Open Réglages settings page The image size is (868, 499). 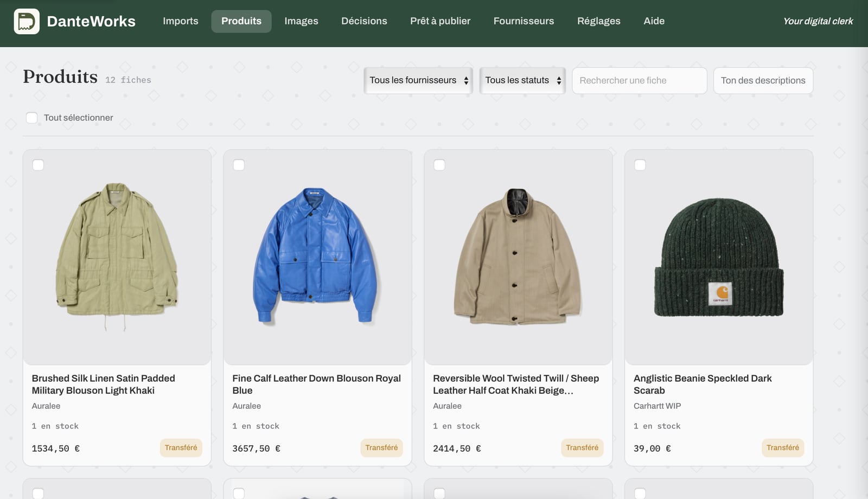click(598, 21)
